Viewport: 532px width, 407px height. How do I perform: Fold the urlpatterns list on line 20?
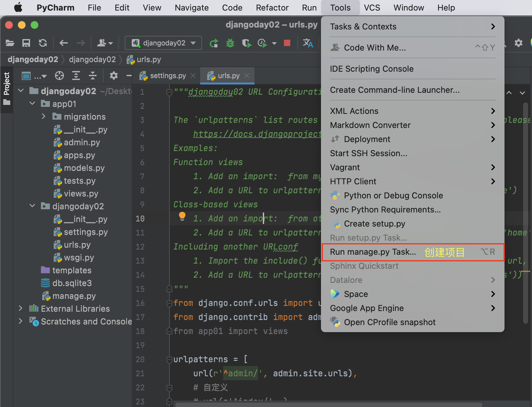(x=169, y=360)
